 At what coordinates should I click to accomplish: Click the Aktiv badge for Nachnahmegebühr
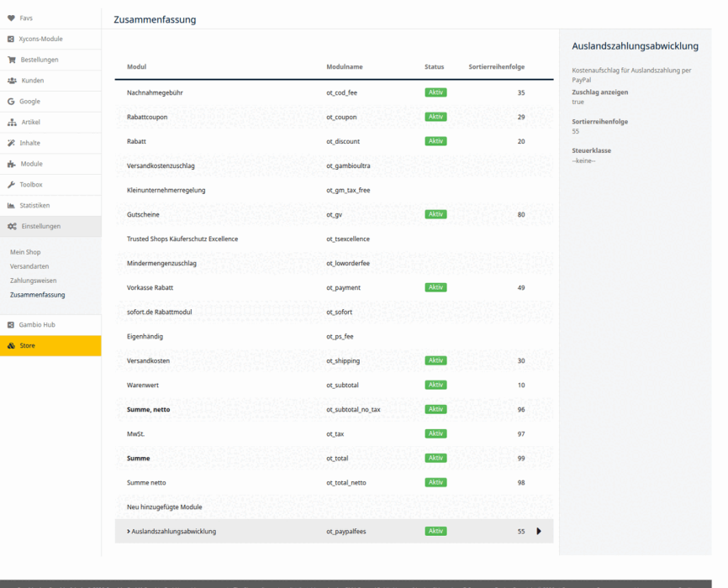(x=435, y=92)
